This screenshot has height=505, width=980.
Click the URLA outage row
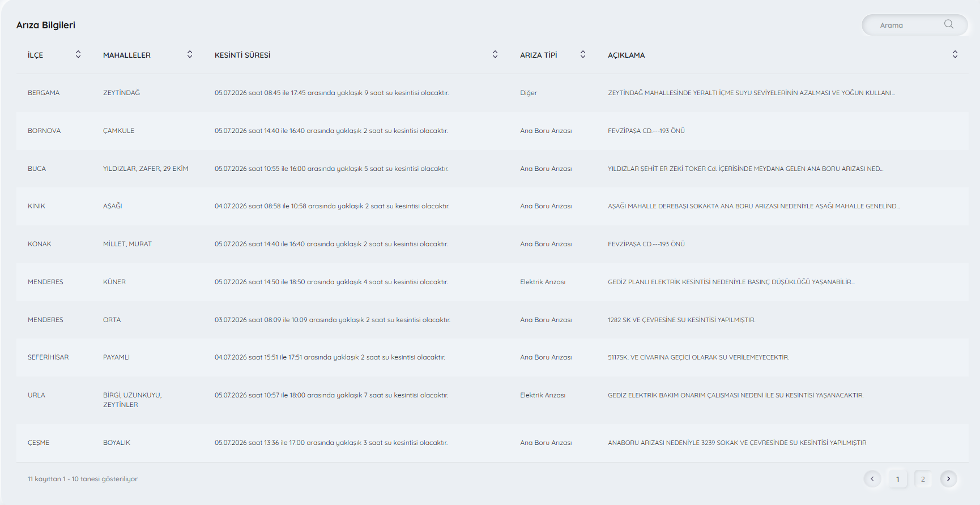(492, 400)
